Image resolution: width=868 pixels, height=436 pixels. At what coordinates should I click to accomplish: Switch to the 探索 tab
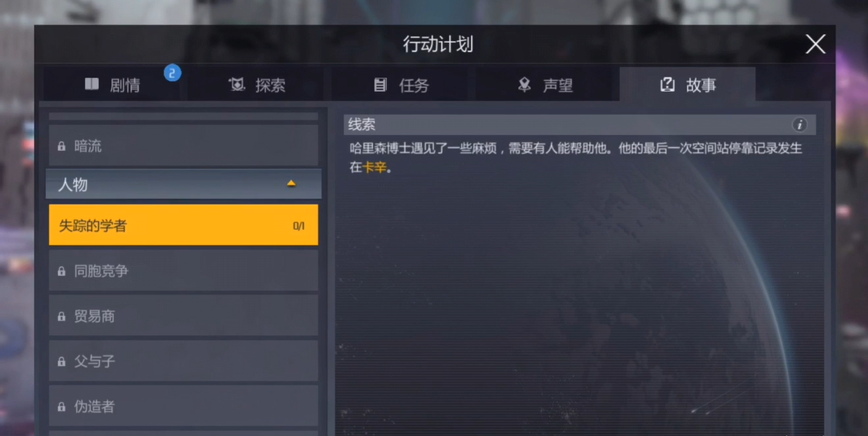coord(256,85)
